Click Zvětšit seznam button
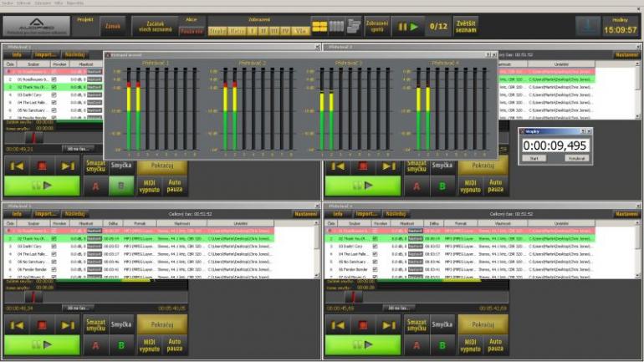This screenshot has height=362, width=644. point(466,26)
